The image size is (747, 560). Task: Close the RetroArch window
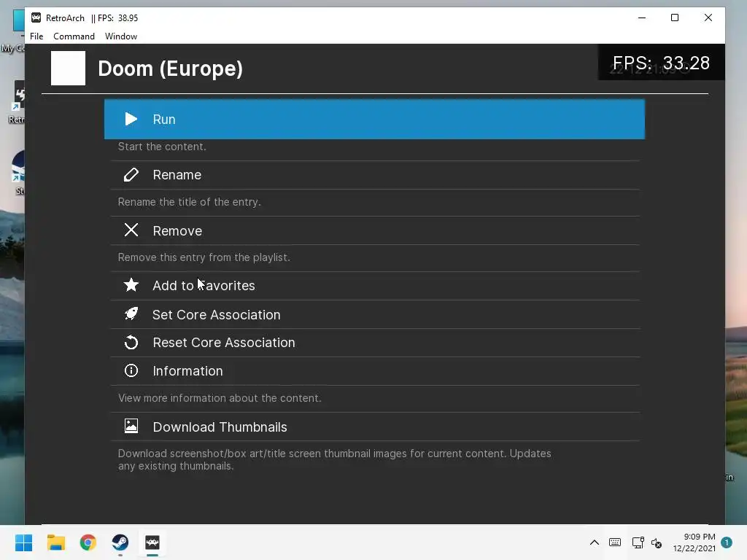[708, 17]
